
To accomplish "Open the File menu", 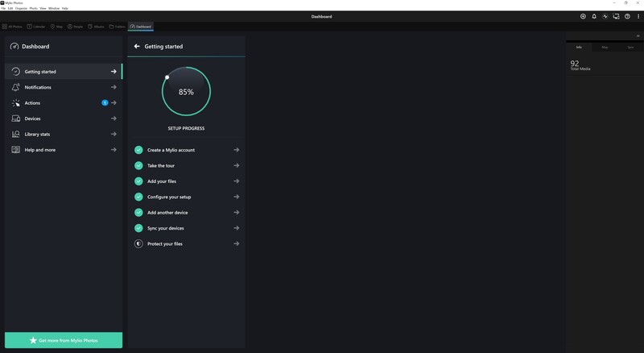I will (3, 8).
